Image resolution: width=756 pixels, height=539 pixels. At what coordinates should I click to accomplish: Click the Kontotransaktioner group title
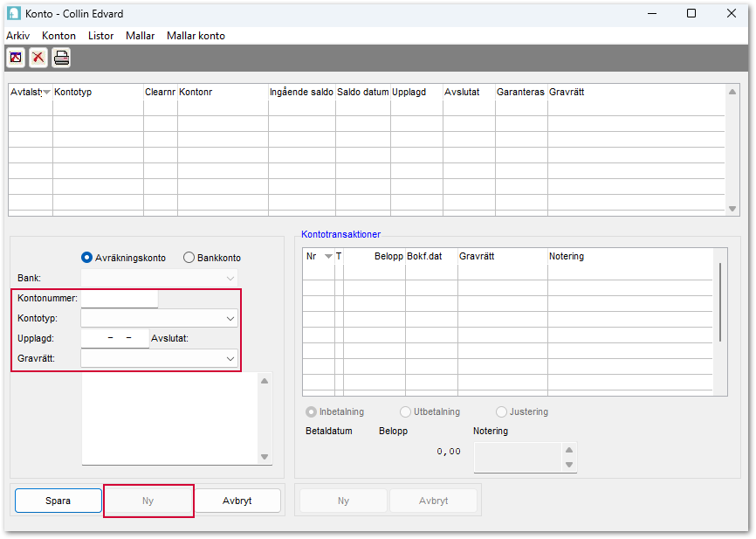340,234
